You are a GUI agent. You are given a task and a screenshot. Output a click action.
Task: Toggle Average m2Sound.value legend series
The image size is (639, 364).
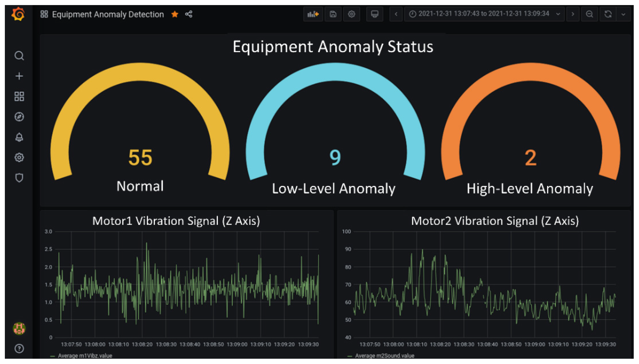click(x=384, y=356)
